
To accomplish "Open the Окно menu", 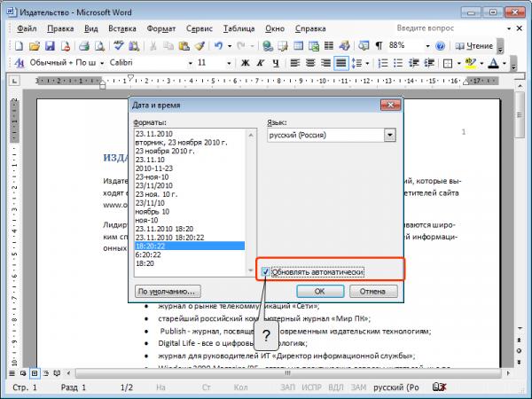I will pyautogui.click(x=275, y=28).
